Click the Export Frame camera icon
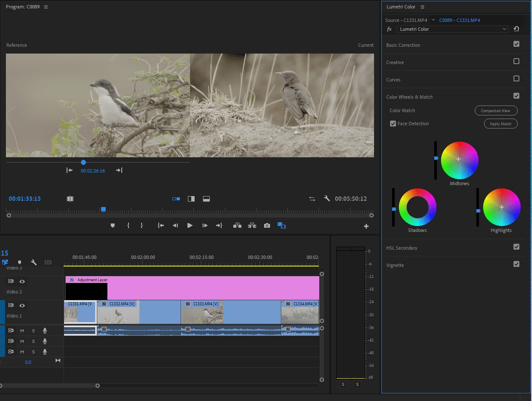This screenshot has height=401, width=532. point(267,226)
